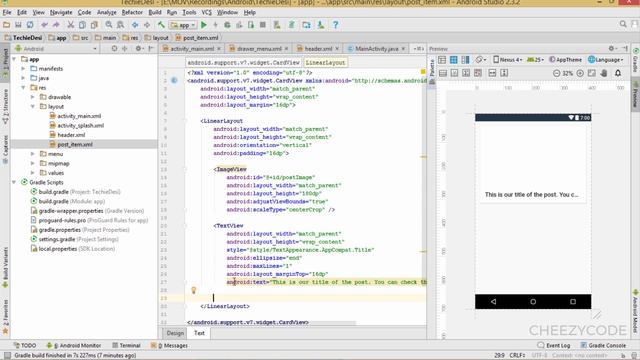Click the Copy icon in toolbar
Viewport: 640px width, 360px height.
82,25
